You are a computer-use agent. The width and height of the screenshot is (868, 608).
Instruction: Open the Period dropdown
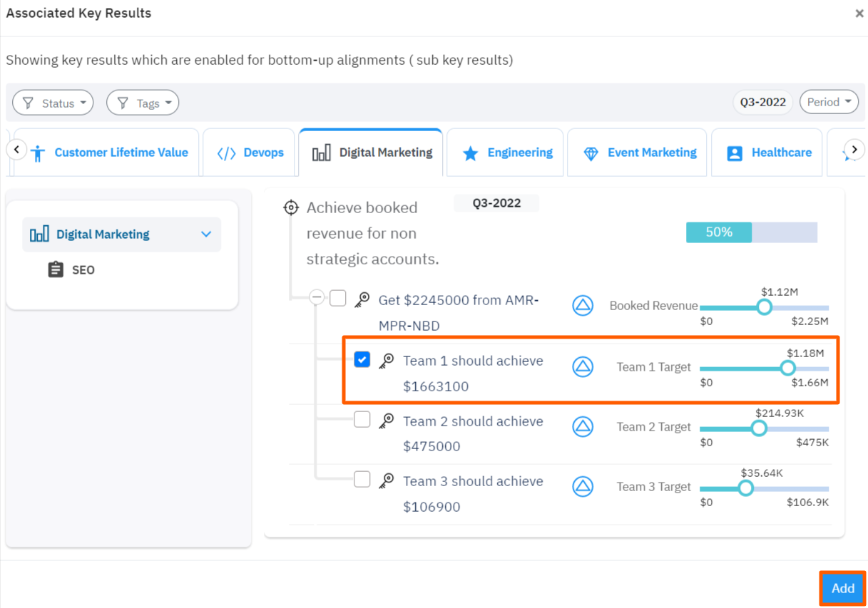point(829,102)
